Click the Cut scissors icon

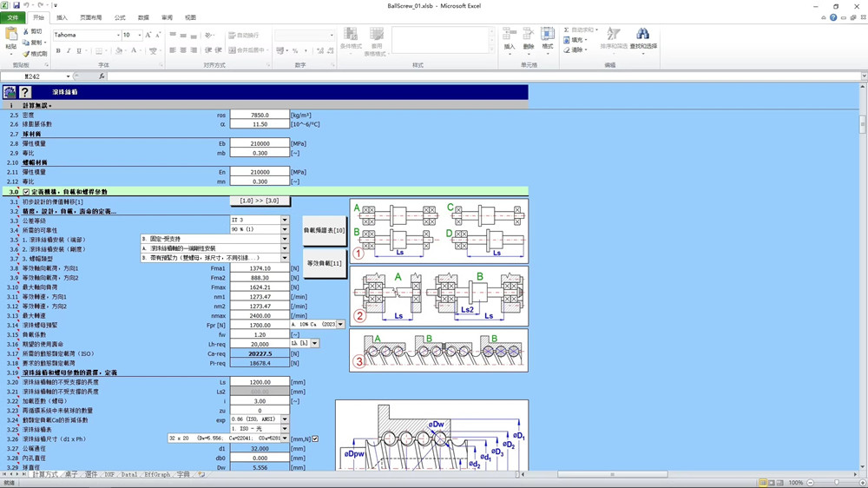[25, 31]
